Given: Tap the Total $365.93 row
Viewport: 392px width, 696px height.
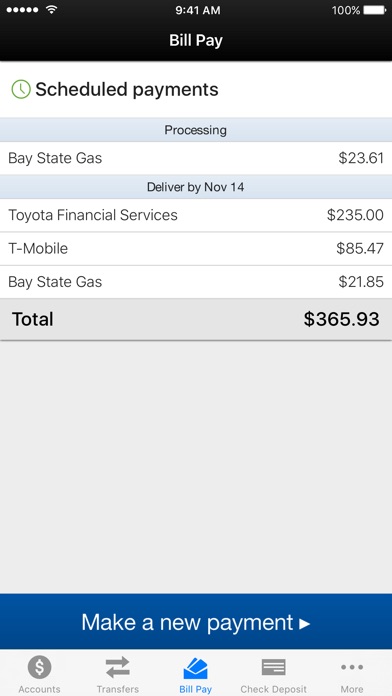Looking at the screenshot, I should (x=196, y=320).
